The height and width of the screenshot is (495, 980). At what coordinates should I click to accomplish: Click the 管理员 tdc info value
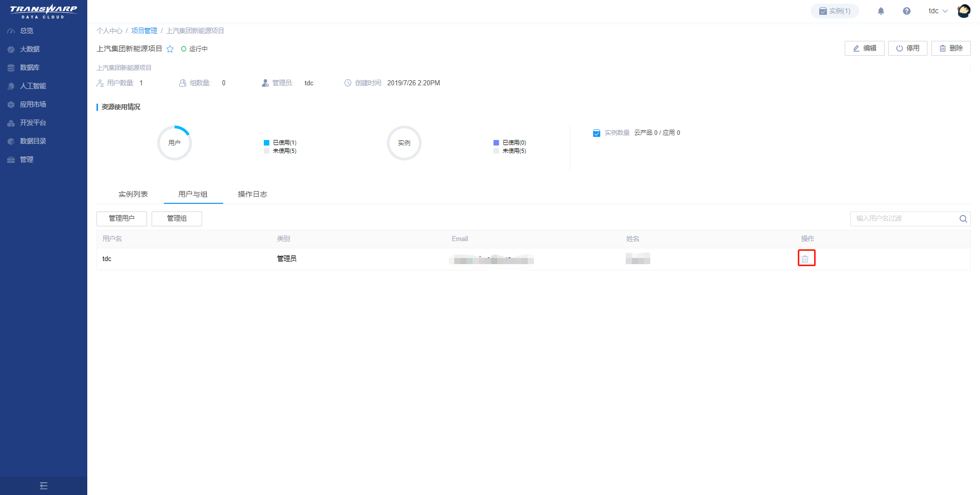(x=309, y=83)
